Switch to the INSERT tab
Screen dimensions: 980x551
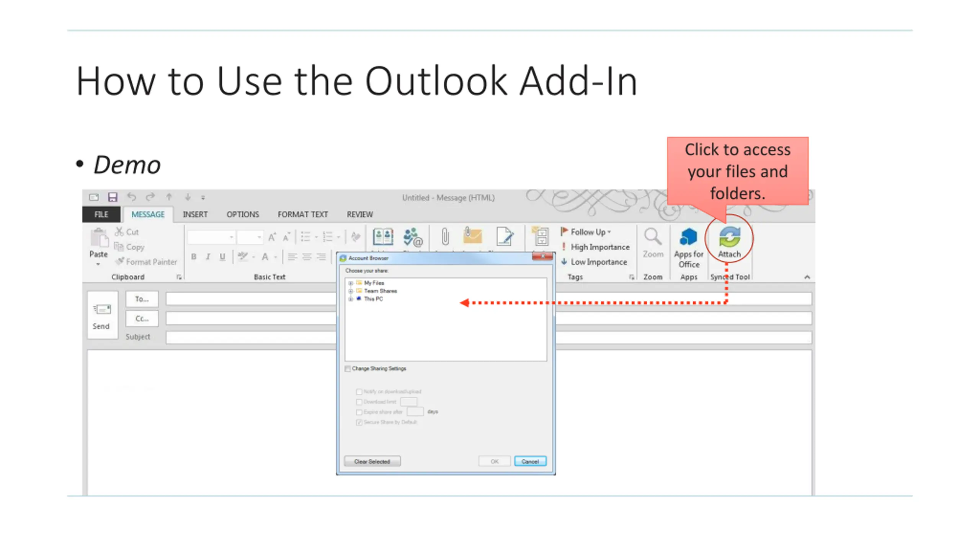click(195, 214)
